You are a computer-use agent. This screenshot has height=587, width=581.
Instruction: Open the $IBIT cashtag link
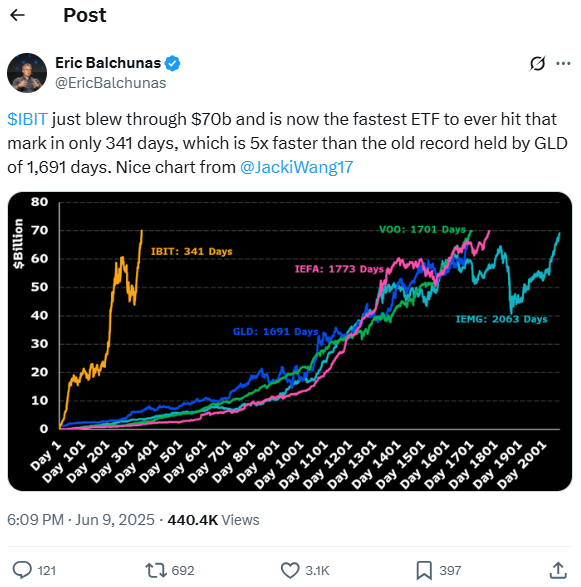(27, 119)
